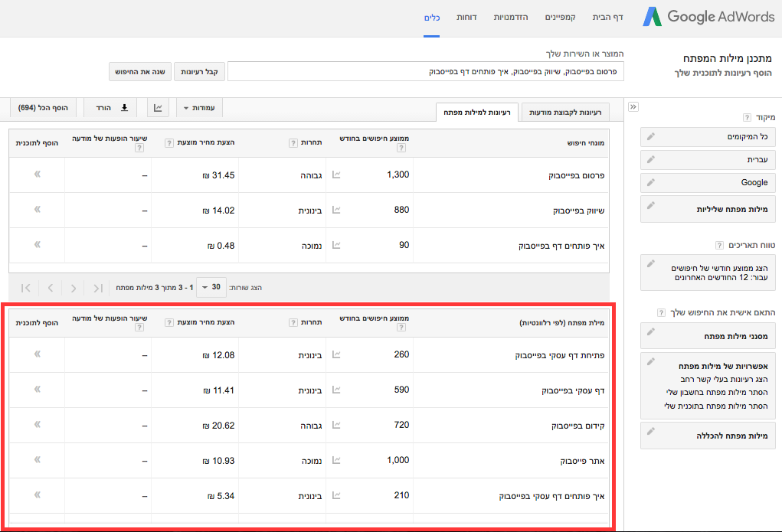
Task: Open rows-per-page dropdown showing 30
Action: pos(211,287)
